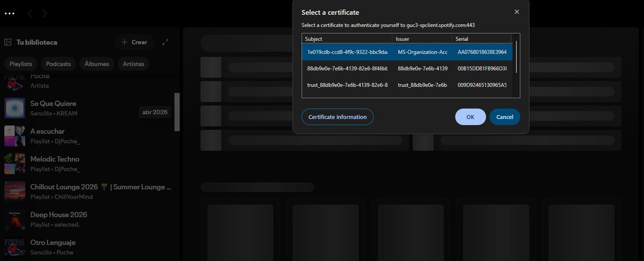
Task: Open Chillout Lounge 2026 cover
Action: [x=15, y=192]
